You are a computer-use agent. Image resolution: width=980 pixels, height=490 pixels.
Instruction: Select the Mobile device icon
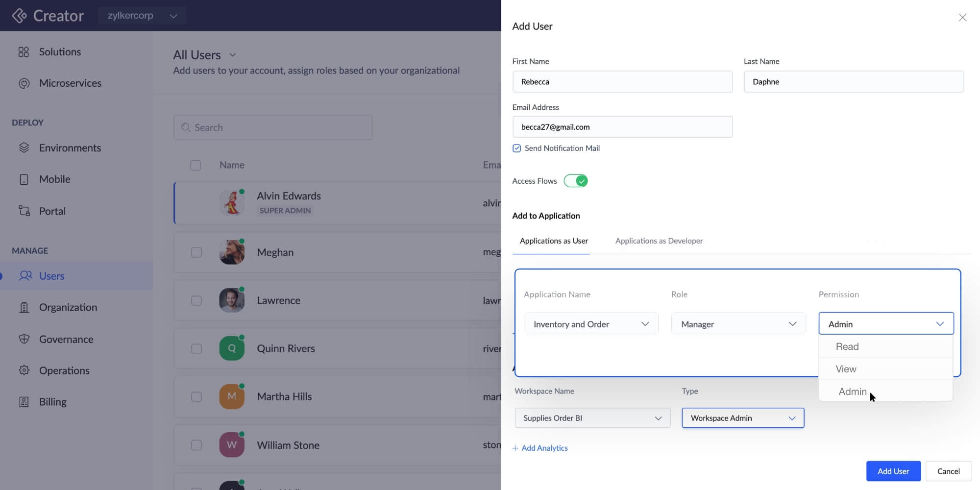pyautogui.click(x=24, y=179)
